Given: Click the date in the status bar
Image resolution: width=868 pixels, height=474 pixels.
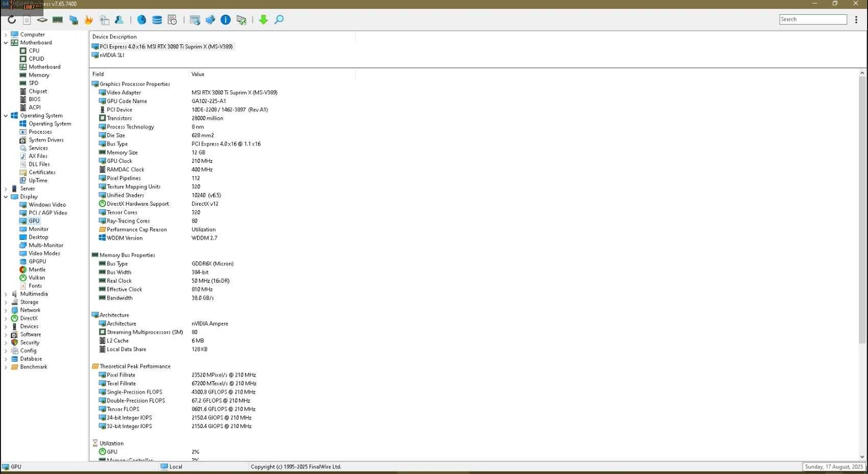Looking at the screenshot, I should tap(834, 467).
